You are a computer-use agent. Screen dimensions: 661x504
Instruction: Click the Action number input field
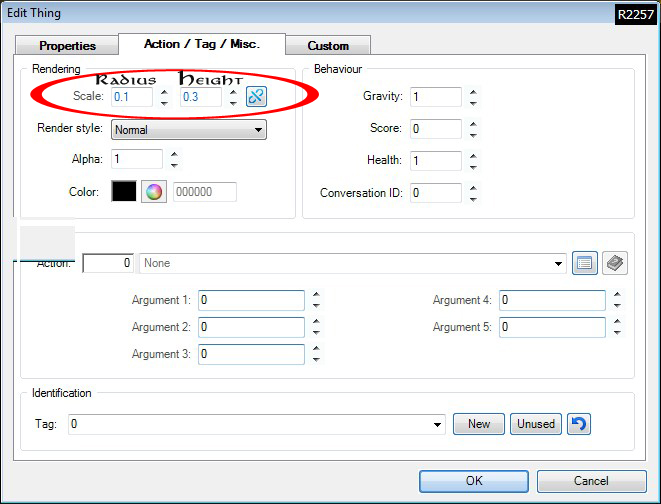pos(108,263)
